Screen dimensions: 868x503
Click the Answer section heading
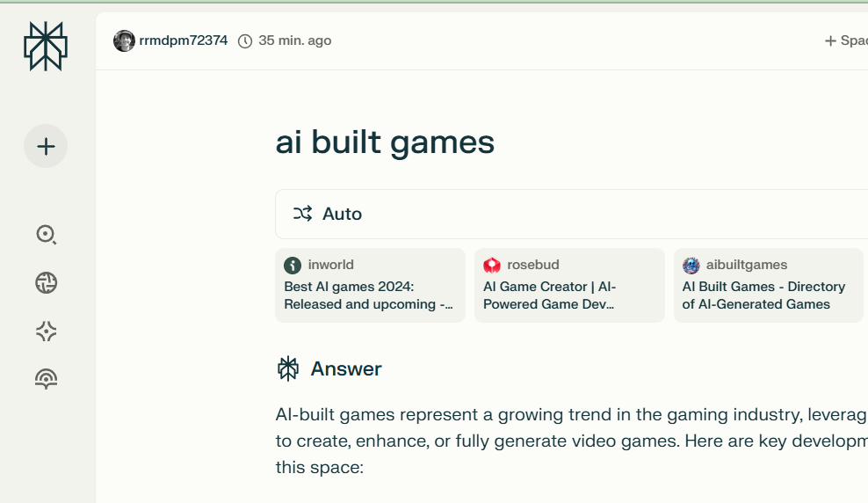(346, 368)
